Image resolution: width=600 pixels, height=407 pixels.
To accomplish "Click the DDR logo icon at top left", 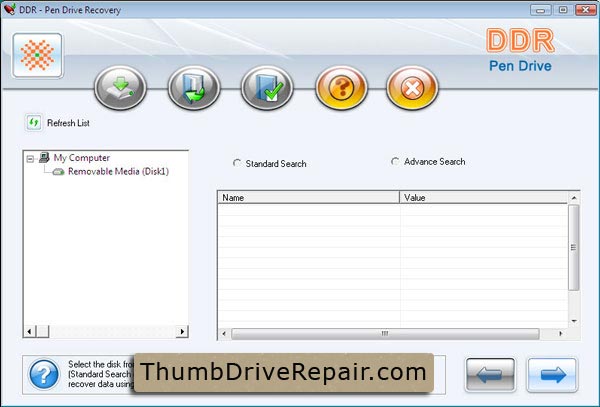I will point(38,55).
